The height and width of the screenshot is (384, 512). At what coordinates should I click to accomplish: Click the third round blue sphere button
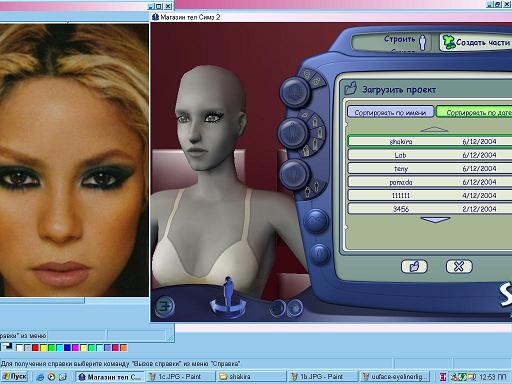click(293, 174)
